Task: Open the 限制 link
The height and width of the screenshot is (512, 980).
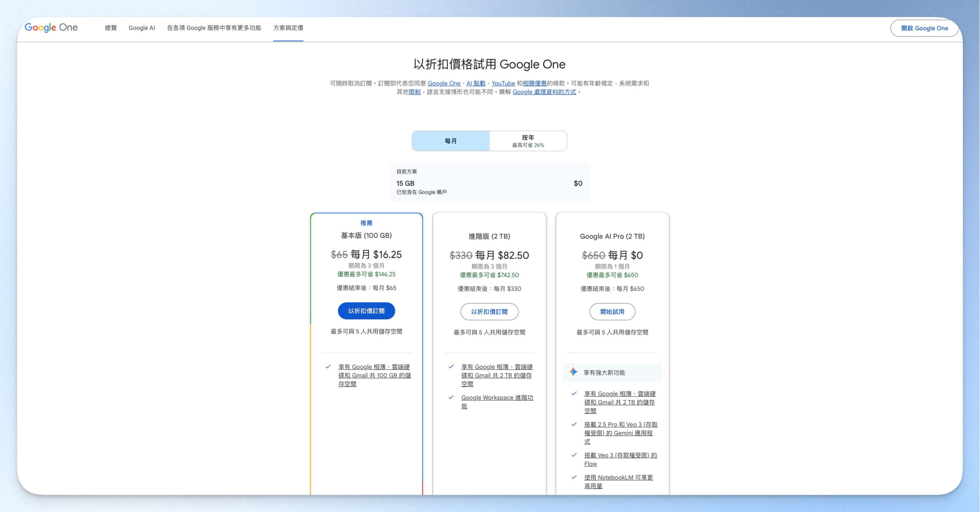Action: pos(415,92)
